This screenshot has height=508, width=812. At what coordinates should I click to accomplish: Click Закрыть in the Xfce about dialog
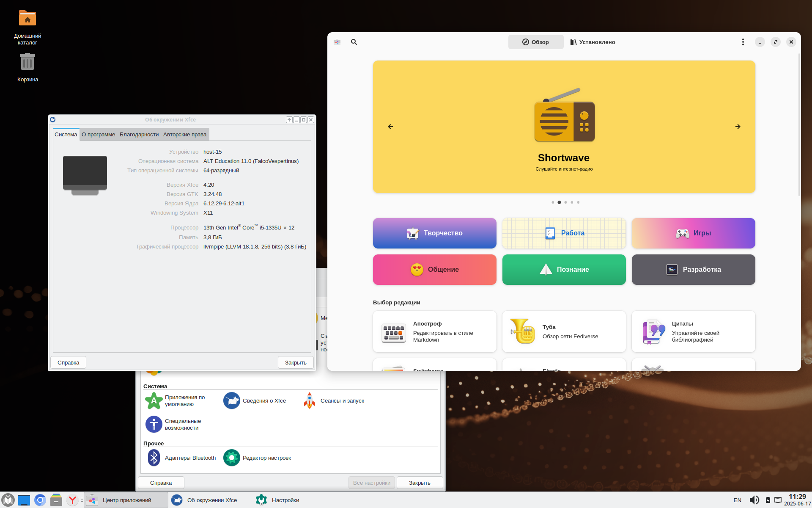(x=296, y=362)
